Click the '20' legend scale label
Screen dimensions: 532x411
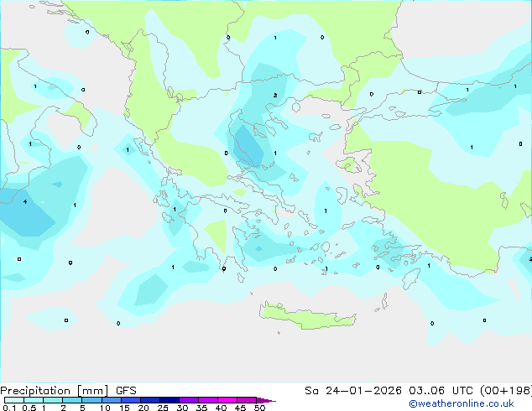[x=143, y=408]
